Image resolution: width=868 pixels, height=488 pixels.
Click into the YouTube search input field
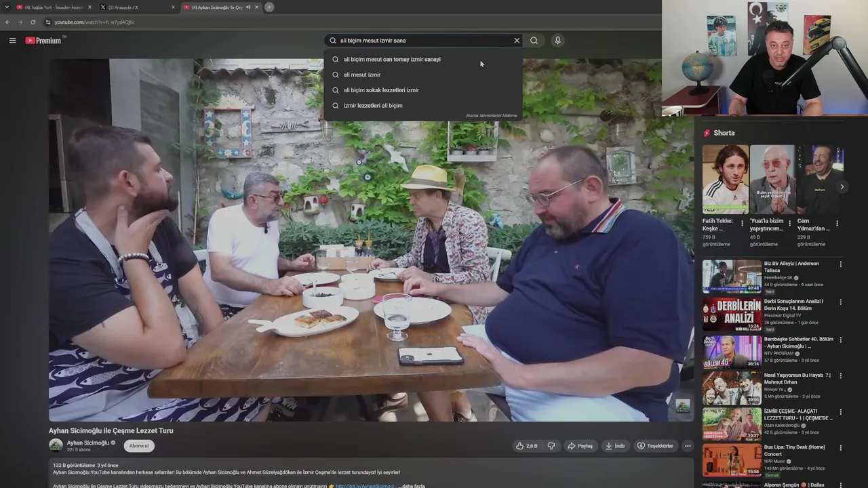pos(424,41)
